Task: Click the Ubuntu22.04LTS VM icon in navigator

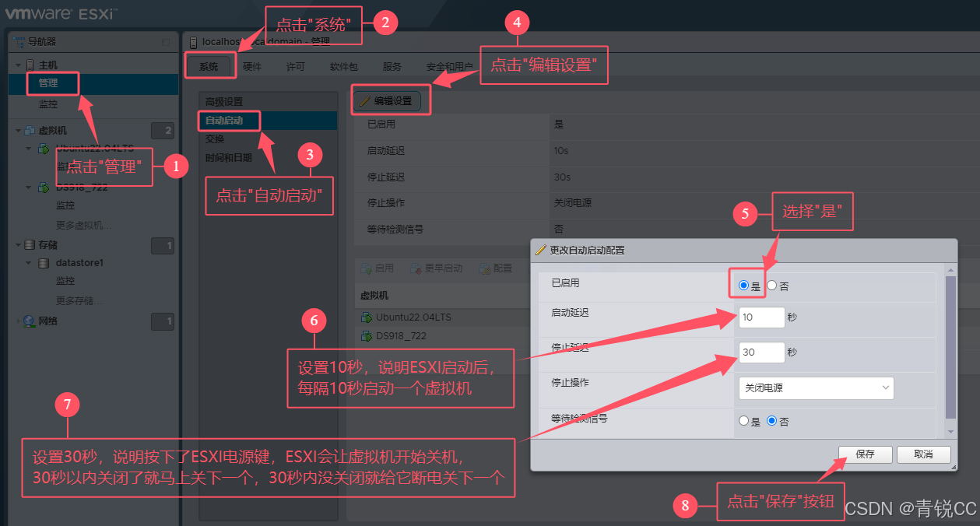Action: click(44, 149)
